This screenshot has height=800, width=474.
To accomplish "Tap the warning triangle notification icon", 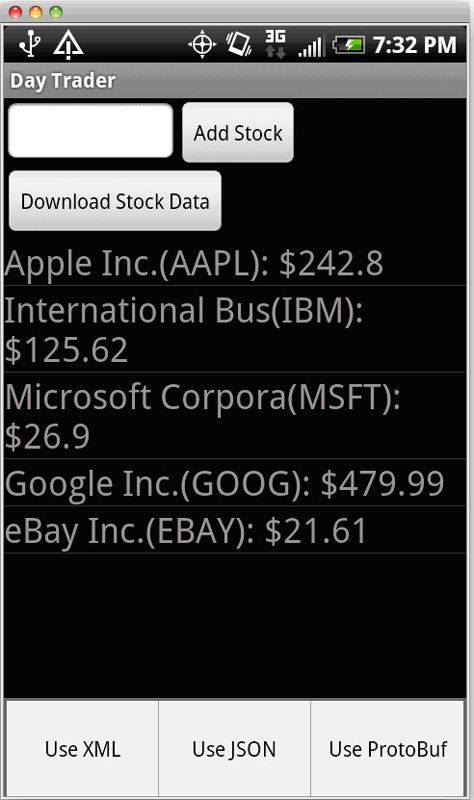I will pyautogui.click(x=68, y=44).
